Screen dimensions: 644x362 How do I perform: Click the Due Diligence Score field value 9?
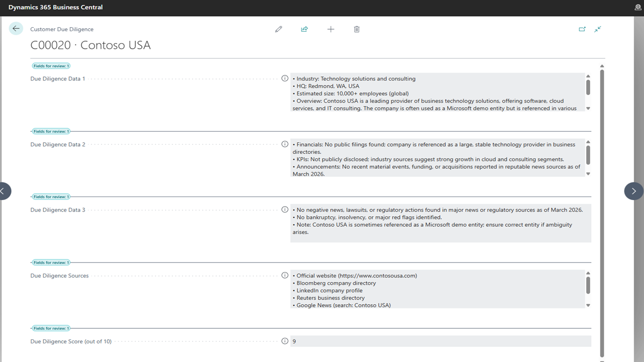(441, 341)
